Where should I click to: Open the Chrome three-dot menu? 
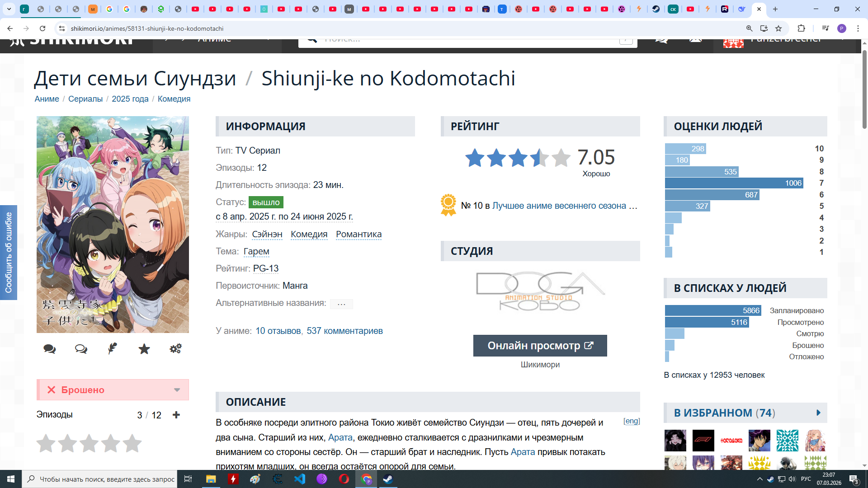pyautogui.click(x=858, y=28)
